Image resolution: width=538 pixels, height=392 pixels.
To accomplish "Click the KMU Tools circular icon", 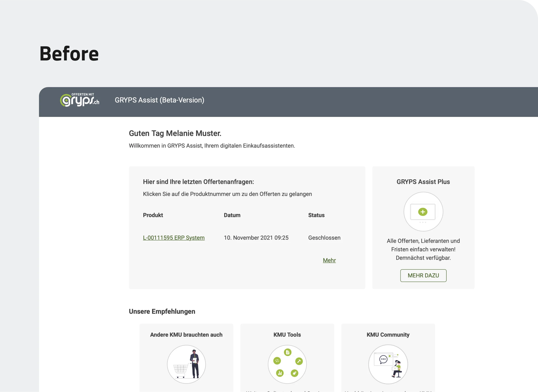I will pos(287,364).
